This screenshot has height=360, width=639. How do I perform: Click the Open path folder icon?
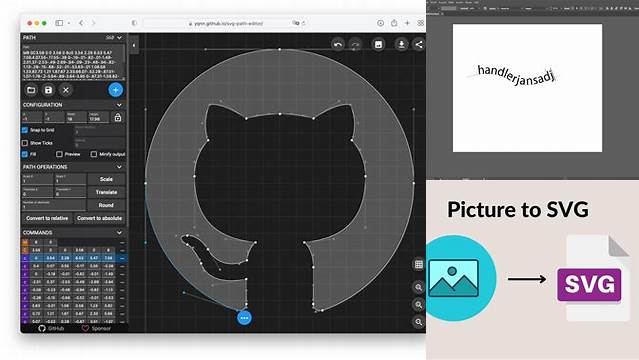point(31,90)
